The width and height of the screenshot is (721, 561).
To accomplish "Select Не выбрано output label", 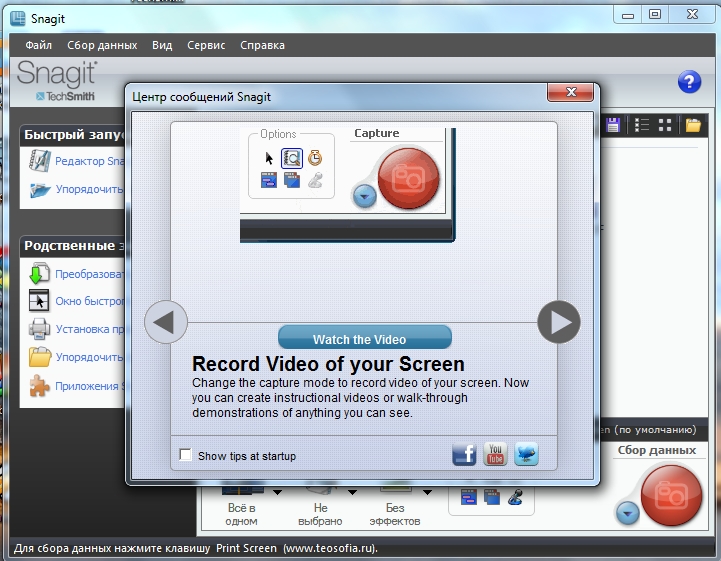I will click(x=320, y=515).
